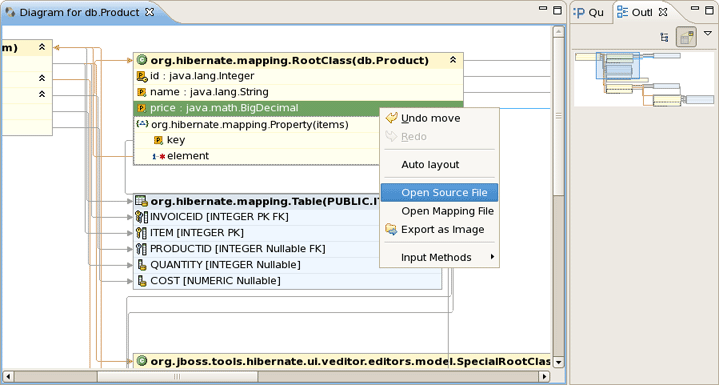719x385 pixels.
Task: Click the QUANTITY column icon
Action: coord(142,265)
